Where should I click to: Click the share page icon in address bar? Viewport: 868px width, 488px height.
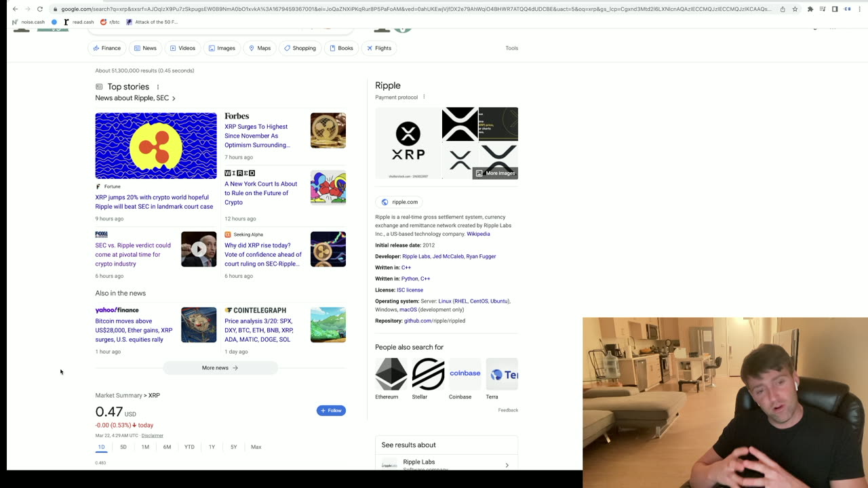coord(783,9)
